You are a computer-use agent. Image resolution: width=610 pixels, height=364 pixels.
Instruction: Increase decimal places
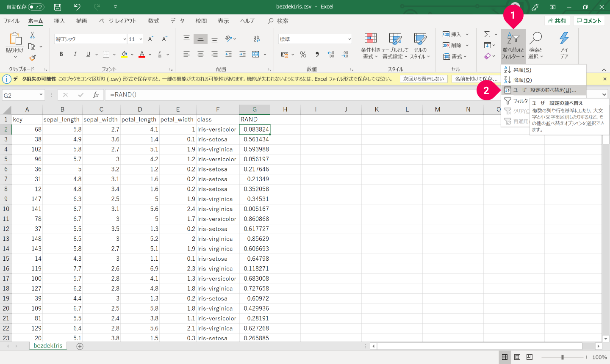click(x=331, y=54)
